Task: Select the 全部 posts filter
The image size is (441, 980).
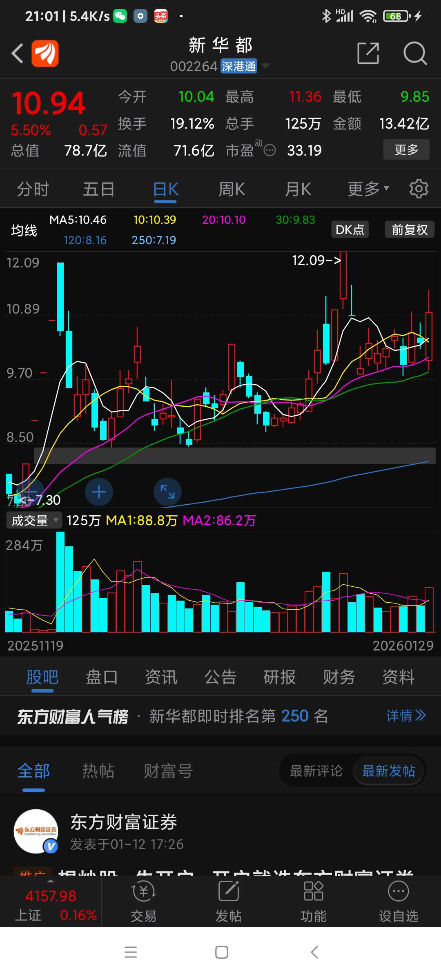Action: [x=33, y=771]
